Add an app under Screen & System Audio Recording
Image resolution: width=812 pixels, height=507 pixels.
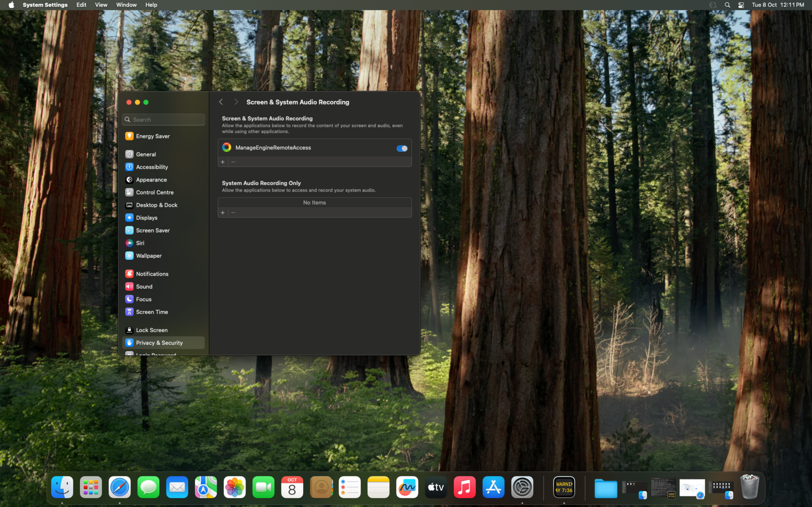click(222, 162)
